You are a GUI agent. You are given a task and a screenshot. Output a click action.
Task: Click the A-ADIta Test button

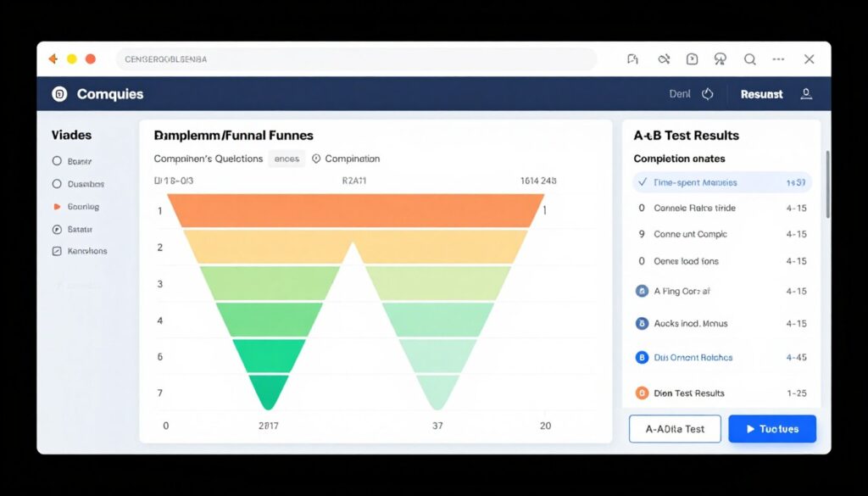674,428
